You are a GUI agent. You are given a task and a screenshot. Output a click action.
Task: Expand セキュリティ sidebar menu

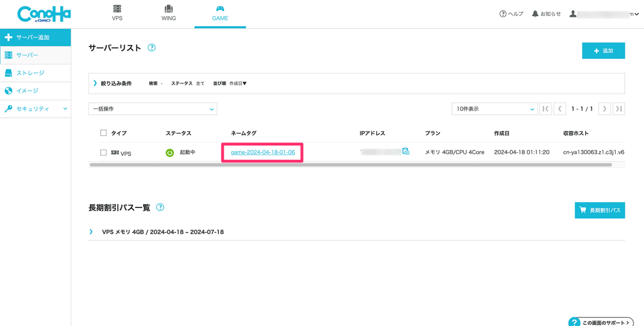[35, 109]
